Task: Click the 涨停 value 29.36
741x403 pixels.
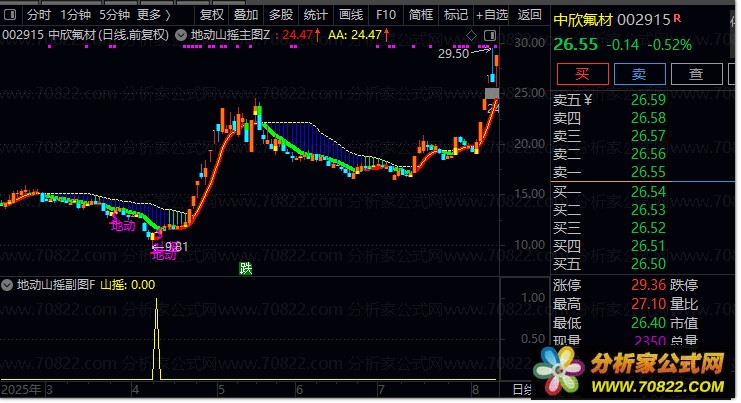Action: [x=648, y=285]
